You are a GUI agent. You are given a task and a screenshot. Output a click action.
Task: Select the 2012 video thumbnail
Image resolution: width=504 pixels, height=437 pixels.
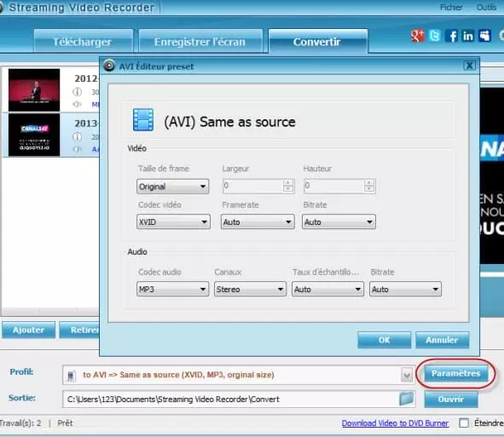coord(34,90)
